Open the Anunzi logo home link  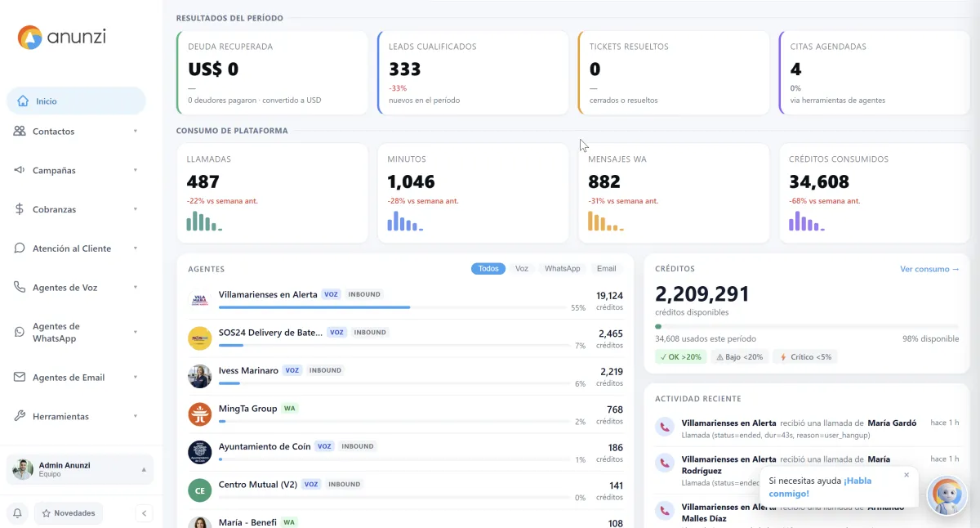(62, 37)
